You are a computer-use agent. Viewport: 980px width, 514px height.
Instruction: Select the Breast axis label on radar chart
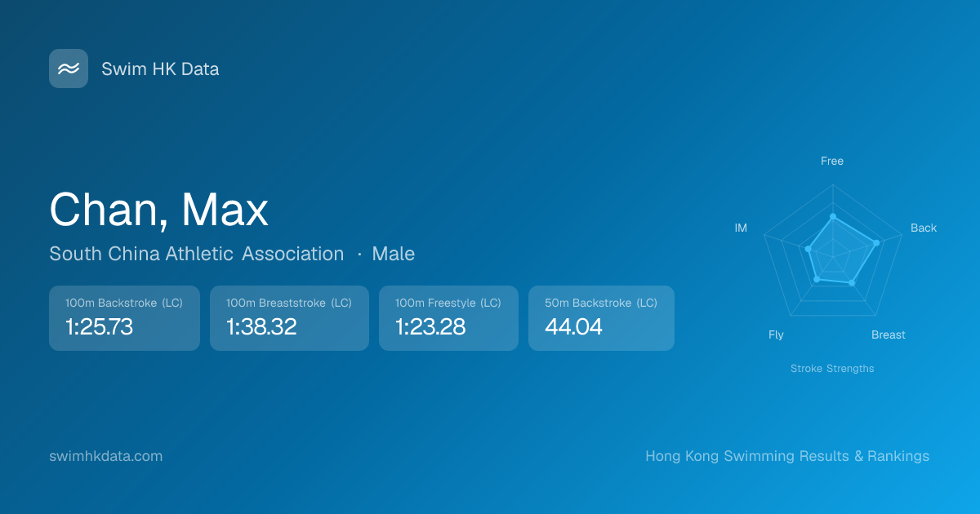pos(888,335)
